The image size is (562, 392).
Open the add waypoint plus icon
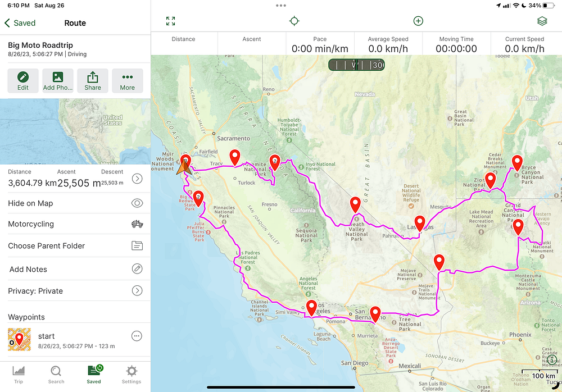pos(418,21)
